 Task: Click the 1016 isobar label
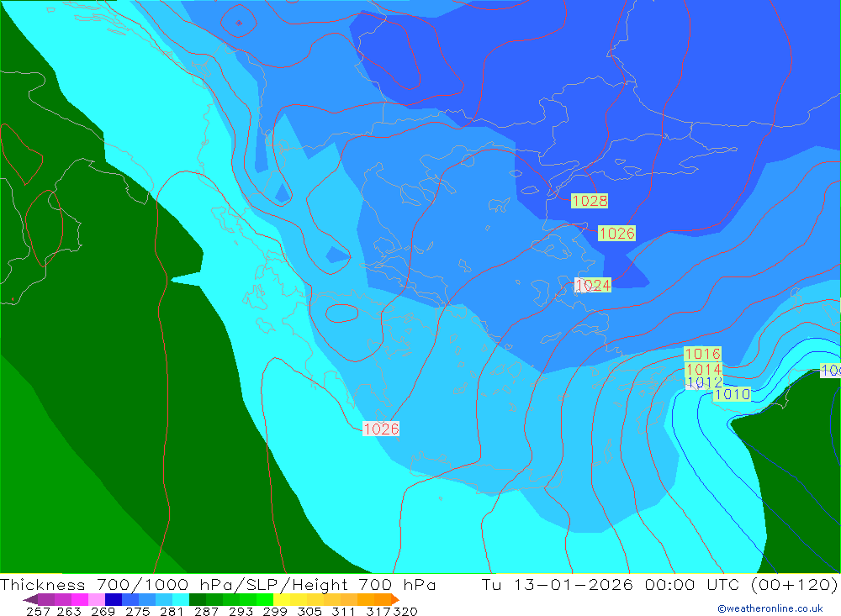coord(702,354)
